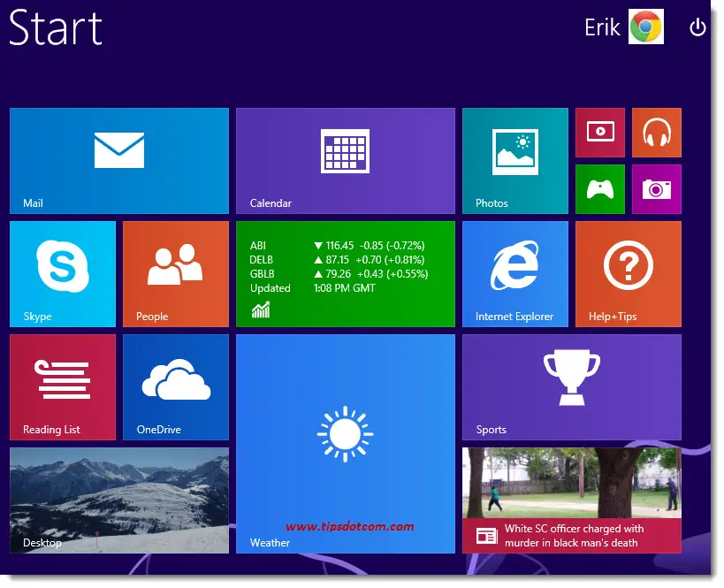Click the power button icon

point(697,27)
